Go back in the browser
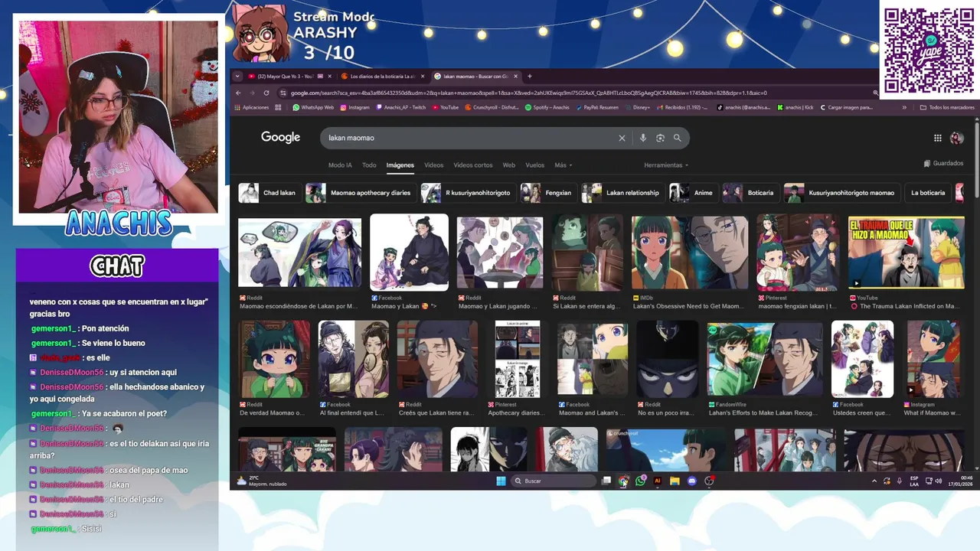Viewport: 980px width, 551px height. click(238, 93)
